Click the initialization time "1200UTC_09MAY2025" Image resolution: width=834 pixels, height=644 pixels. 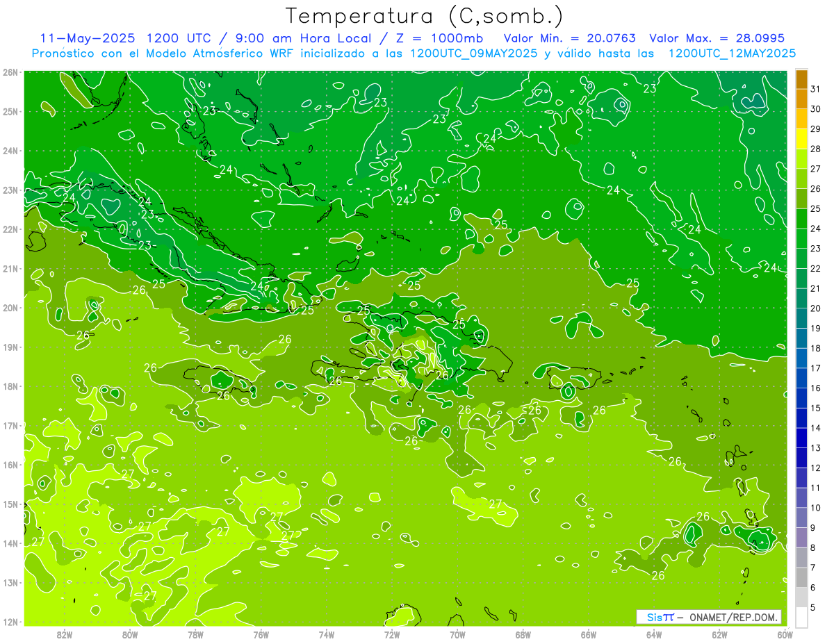(473, 53)
